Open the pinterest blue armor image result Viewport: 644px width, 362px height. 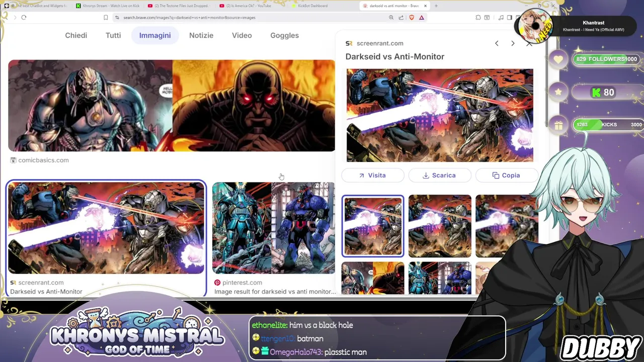tap(274, 228)
